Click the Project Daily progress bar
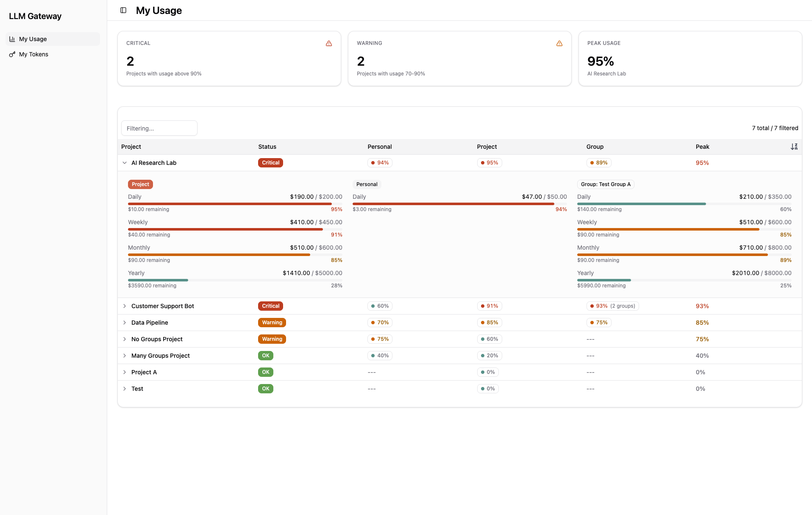 [x=235, y=204]
